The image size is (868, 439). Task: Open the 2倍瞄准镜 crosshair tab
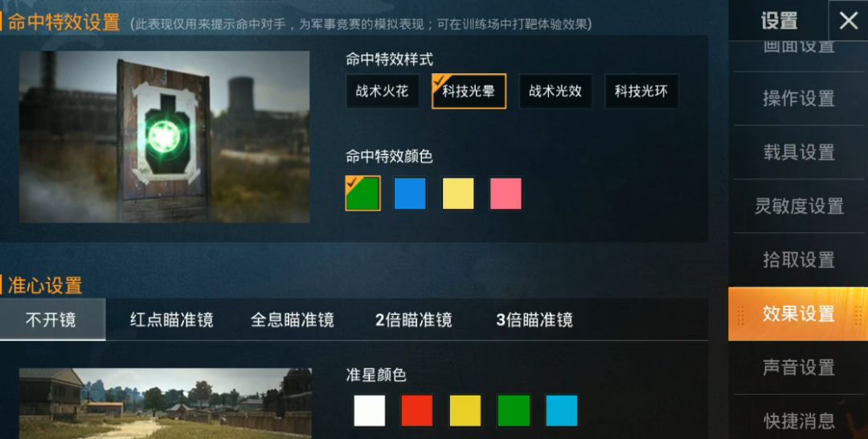coord(414,320)
